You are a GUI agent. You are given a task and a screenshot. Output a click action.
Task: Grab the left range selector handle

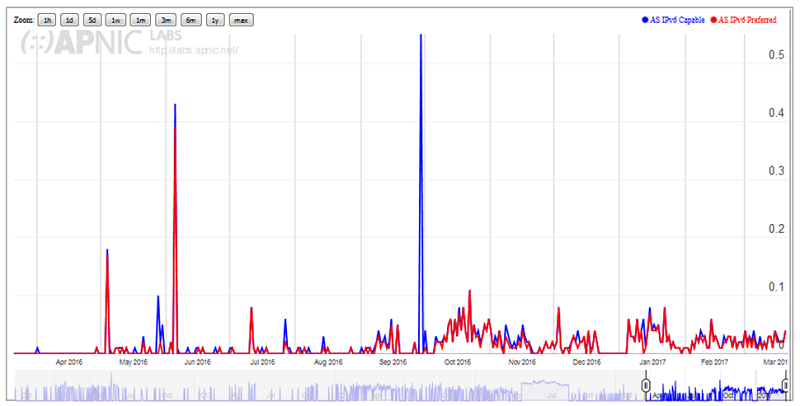point(646,385)
